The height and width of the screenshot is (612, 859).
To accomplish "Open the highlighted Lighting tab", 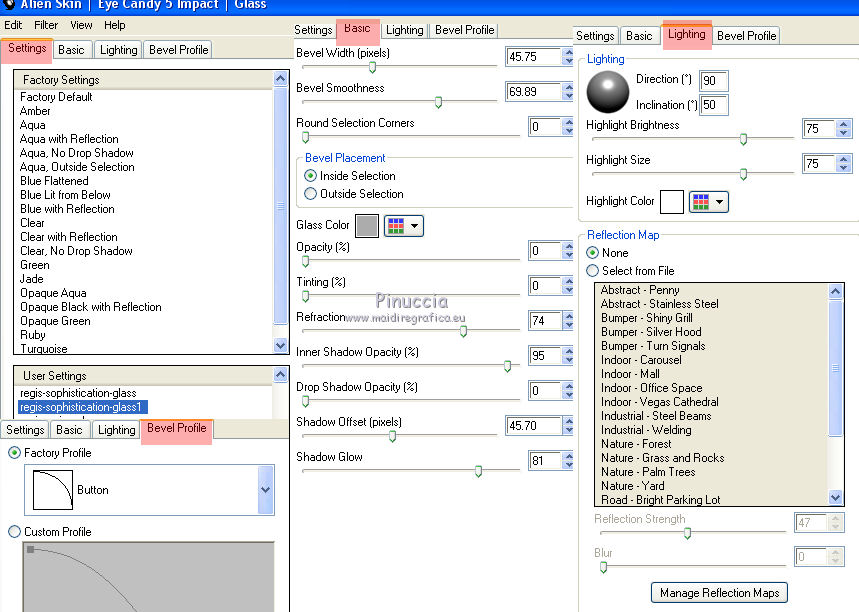I will click(686, 35).
